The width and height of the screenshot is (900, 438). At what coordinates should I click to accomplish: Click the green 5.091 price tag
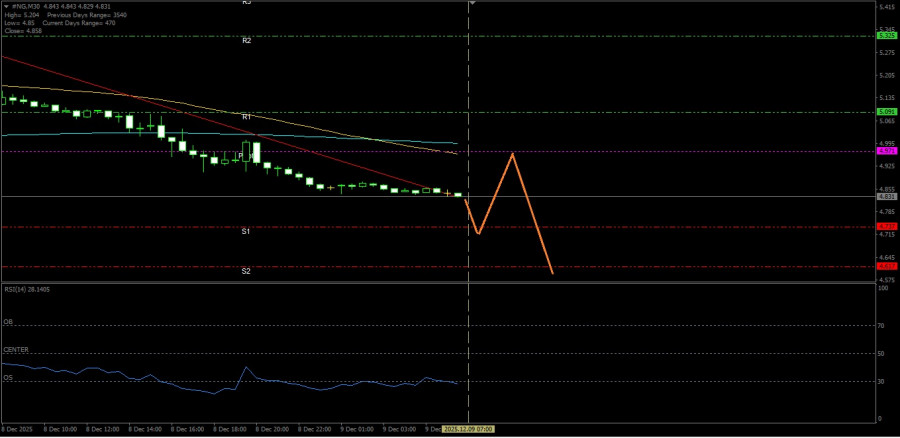886,111
